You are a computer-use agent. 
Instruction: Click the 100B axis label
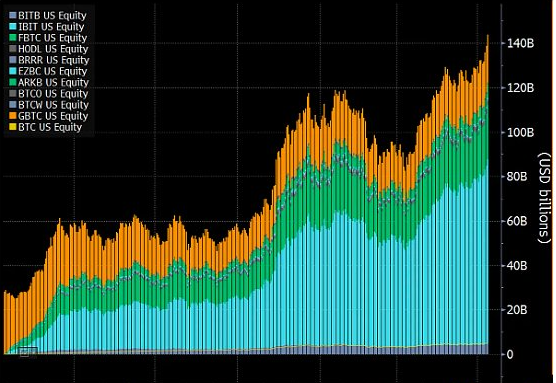coord(521,132)
